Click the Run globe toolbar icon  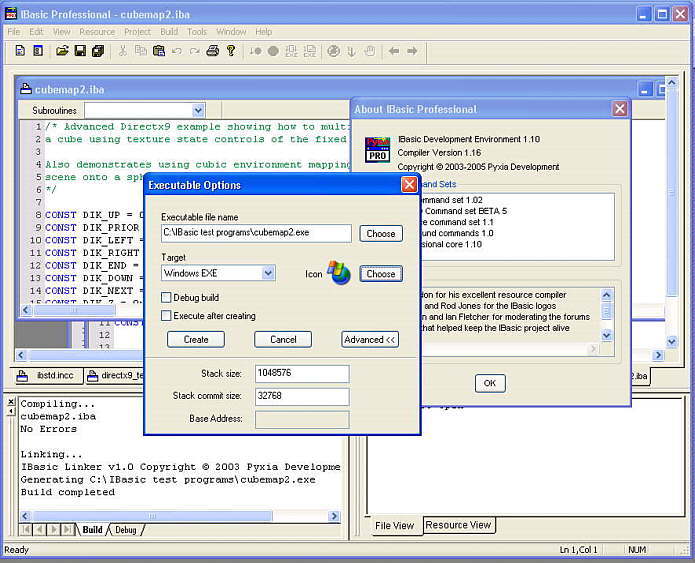pyautogui.click(x=333, y=51)
